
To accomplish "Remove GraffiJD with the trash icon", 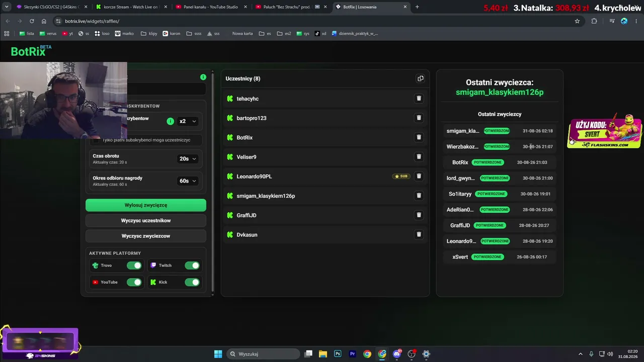I will click(x=419, y=215).
